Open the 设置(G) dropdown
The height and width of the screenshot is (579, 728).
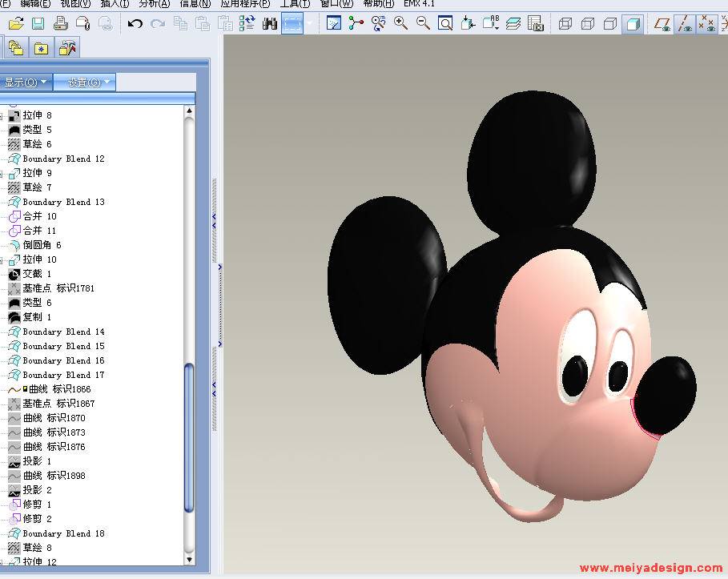[85, 82]
